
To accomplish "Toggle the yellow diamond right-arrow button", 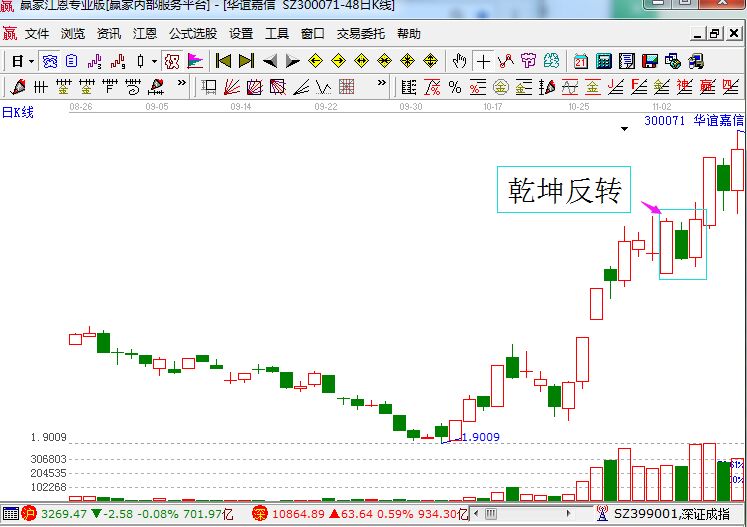I will coord(338,61).
